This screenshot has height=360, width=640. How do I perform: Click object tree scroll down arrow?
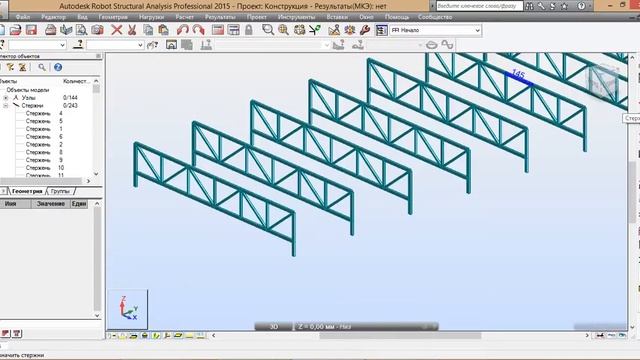tap(96, 174)
